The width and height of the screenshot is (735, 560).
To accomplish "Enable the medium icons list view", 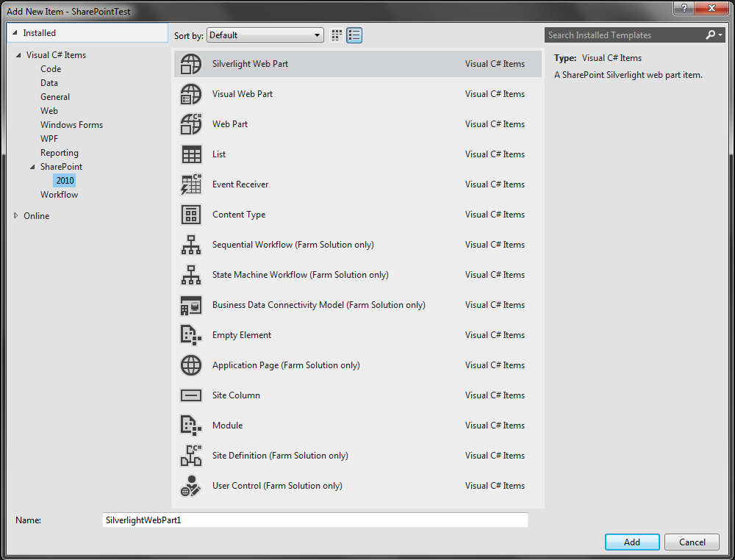I will coord(354,35).
